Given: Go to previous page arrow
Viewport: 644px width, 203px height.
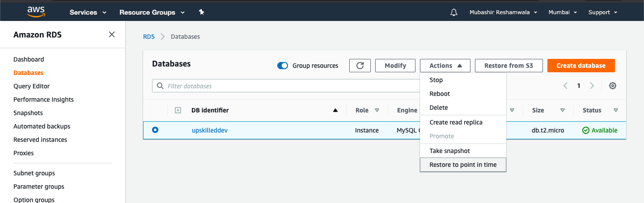Looking at the screenshot, I should [x=565, y=86].
